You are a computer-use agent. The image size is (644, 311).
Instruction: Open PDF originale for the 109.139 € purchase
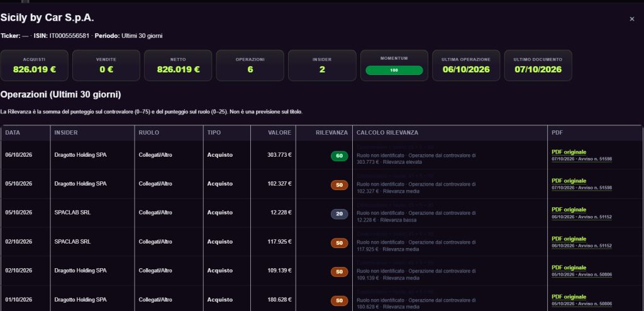coord(569,268)
